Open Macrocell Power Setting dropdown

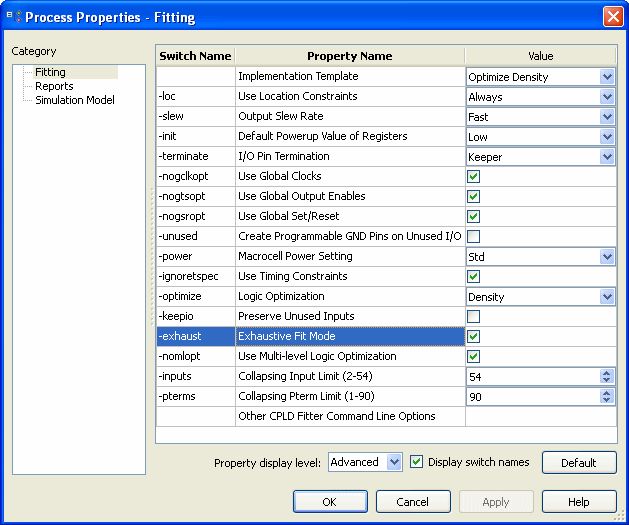click(606, 257)
